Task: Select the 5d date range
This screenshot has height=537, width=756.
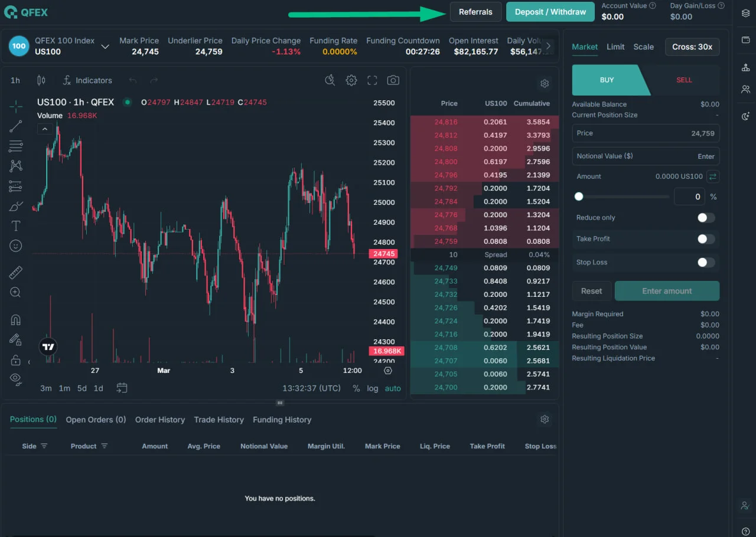Action: [x=82, y=388]
